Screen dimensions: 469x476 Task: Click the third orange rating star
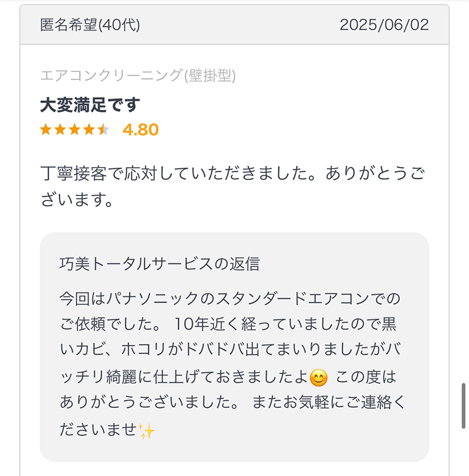pyautogui.click(x=74, y=130)
